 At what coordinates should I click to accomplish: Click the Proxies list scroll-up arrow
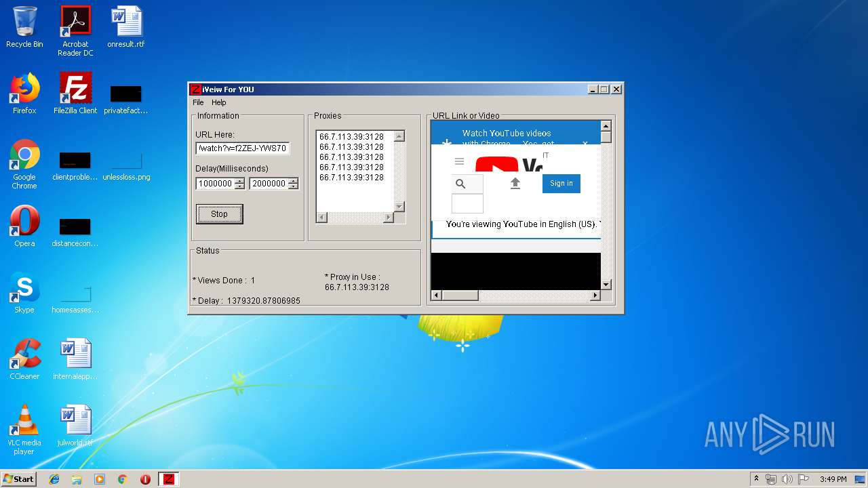(399, 136)
